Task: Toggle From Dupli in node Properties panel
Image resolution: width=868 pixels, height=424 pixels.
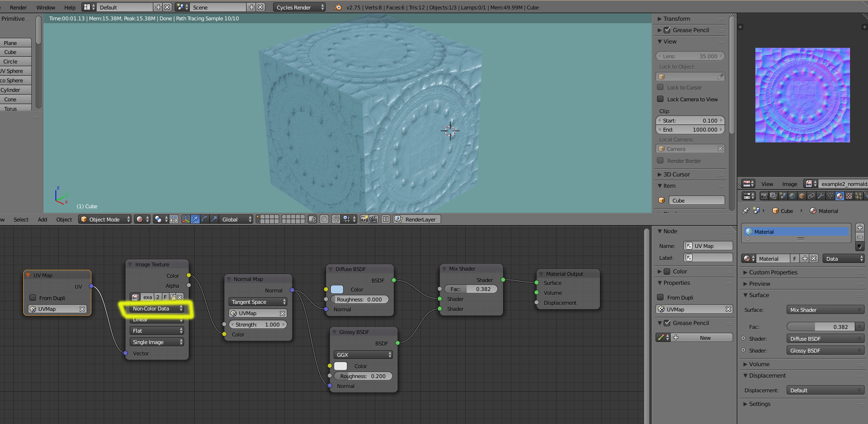Action: [x=660, y=297]
